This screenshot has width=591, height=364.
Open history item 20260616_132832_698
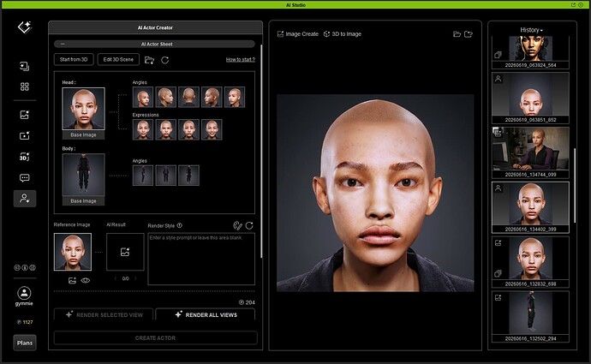tap(530, 262)
